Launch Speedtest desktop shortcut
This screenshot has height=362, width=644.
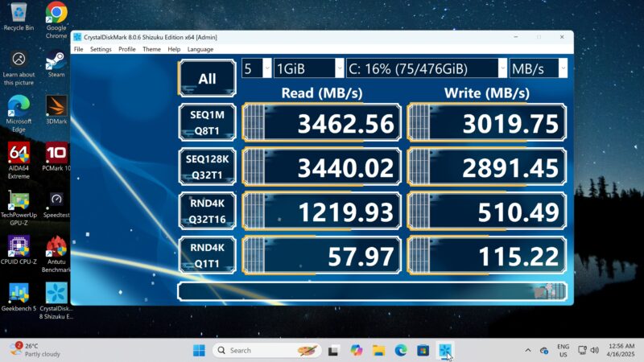[x=56, y=204]
